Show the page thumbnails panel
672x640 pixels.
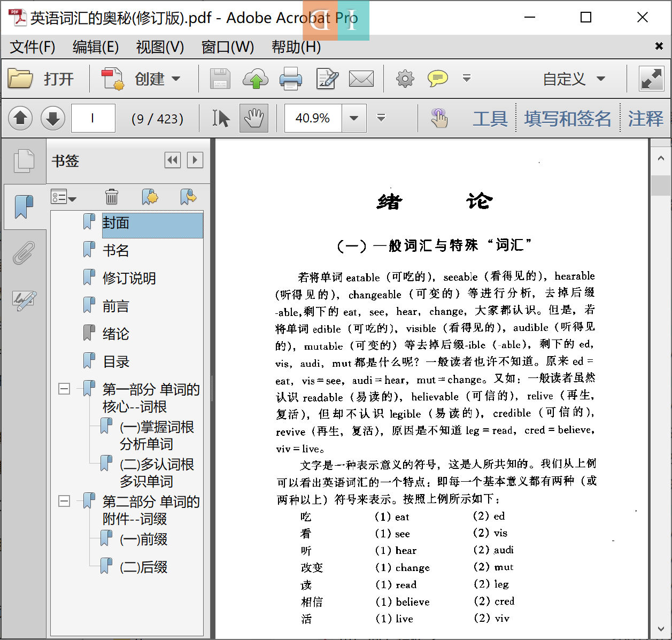point(24,161)
